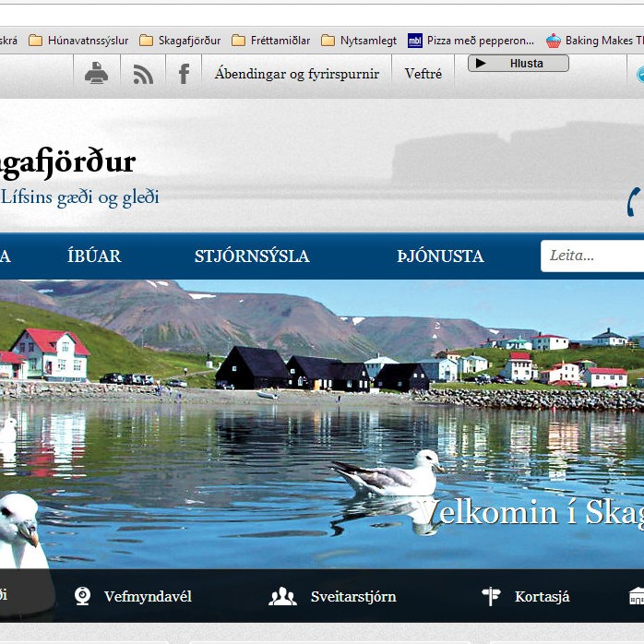
Task: Click the signpost icon beside Kortasjá
Action: click(491, 596)
